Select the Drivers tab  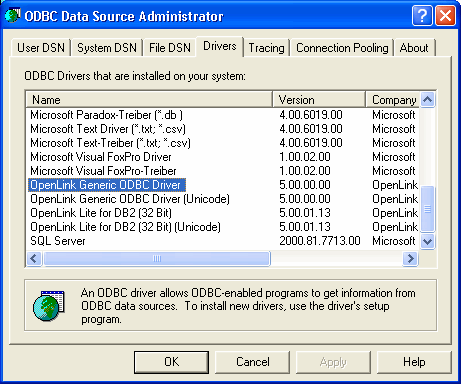point(220,46)
